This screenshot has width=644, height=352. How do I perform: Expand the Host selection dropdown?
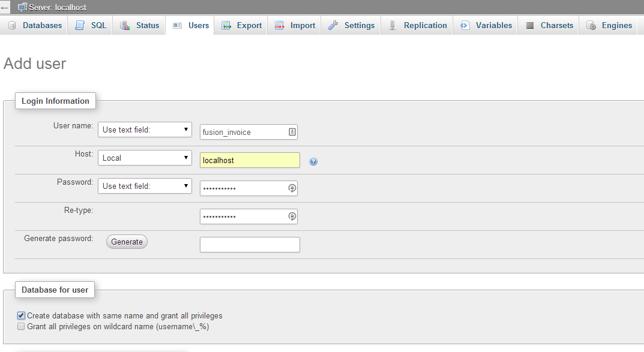[144, 158]
